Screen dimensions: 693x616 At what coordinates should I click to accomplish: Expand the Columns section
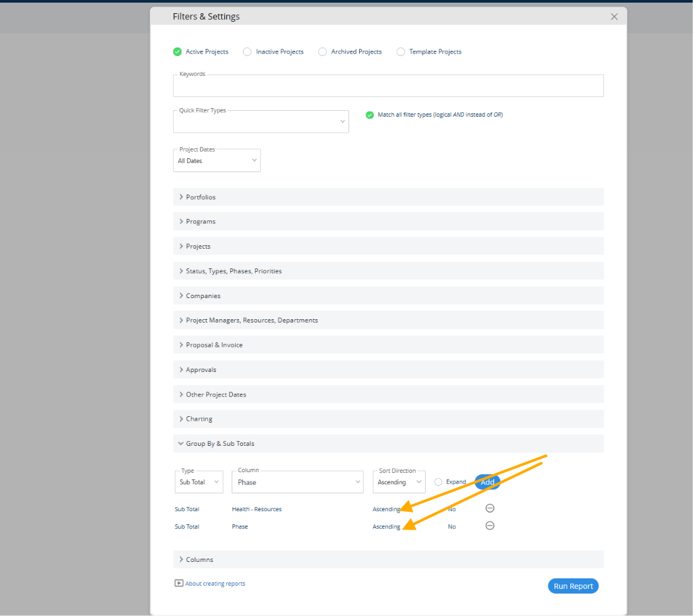pyautogui.click(x=388, y=559)
